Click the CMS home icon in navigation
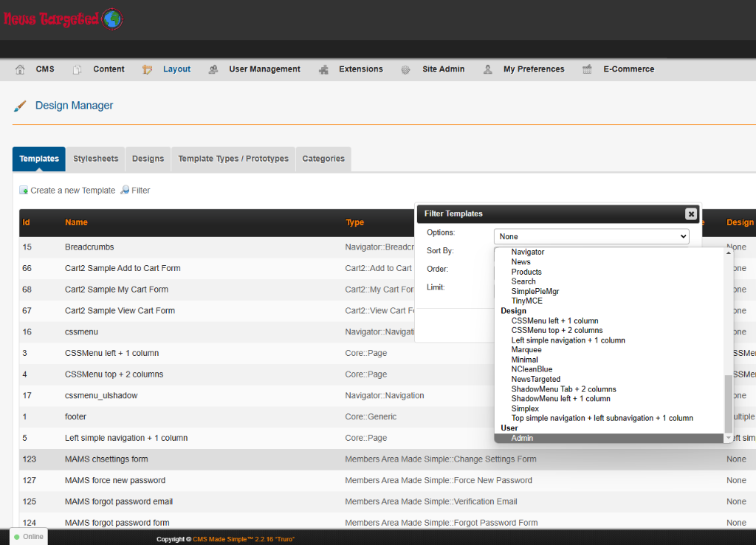This screenshot has width=756, height=545. pos(21,69)
